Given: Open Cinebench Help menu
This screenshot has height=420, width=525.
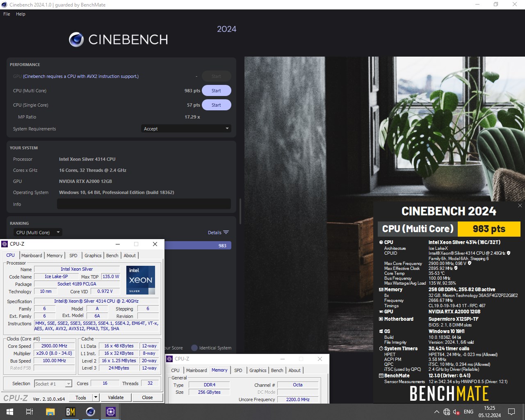Looking at the screenshot, I should (21, 14).
